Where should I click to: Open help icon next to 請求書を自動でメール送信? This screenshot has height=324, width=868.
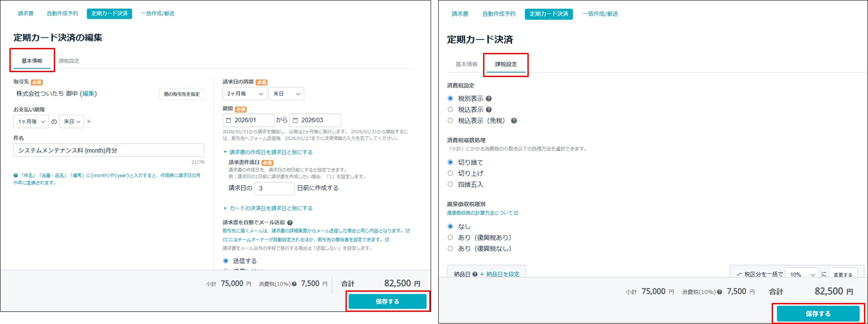pos(290,223)
